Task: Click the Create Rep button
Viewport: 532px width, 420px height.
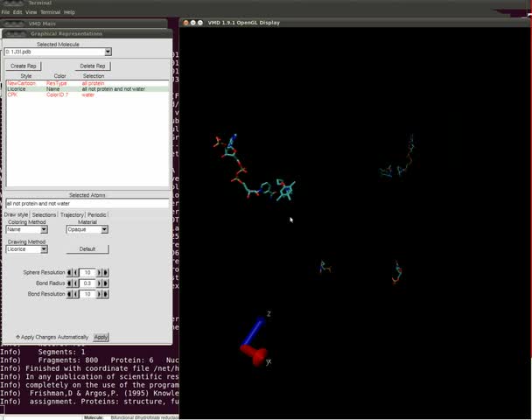Action: click(24, 66)
